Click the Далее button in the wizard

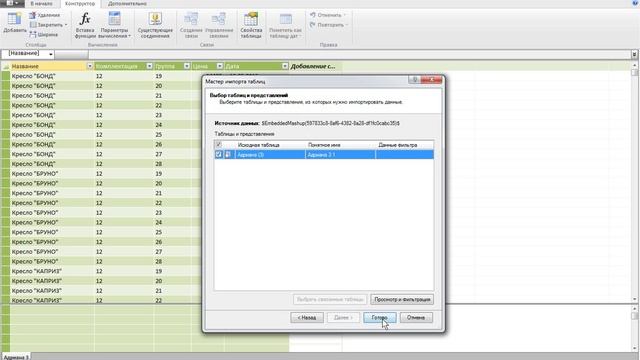tap(343, 317)
